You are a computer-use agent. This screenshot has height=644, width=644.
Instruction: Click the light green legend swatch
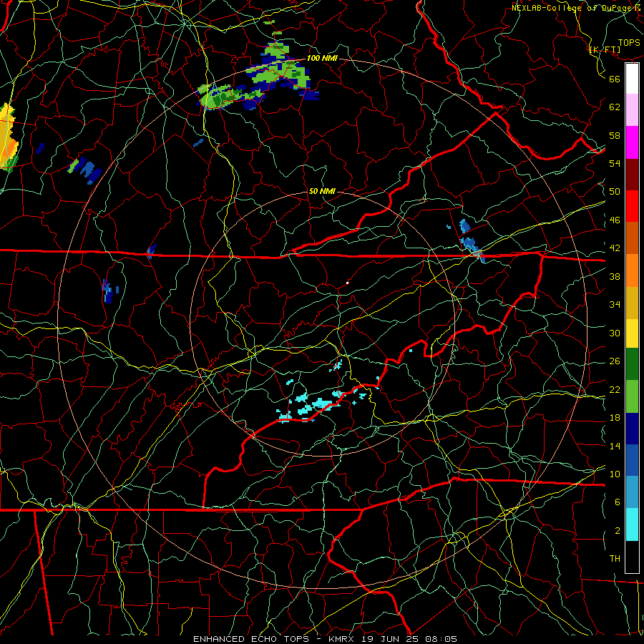coord(632,396)
